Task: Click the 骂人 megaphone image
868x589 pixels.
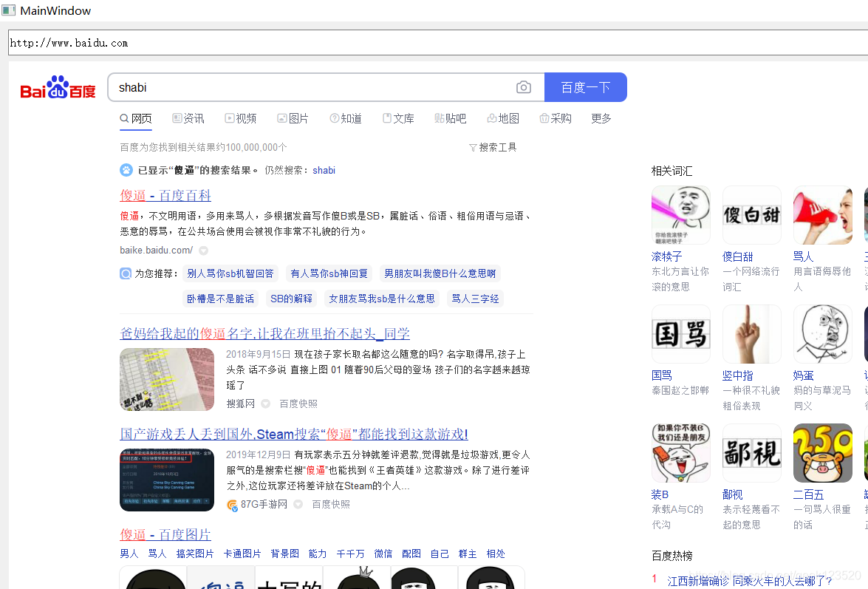Action: pos(823,215)
